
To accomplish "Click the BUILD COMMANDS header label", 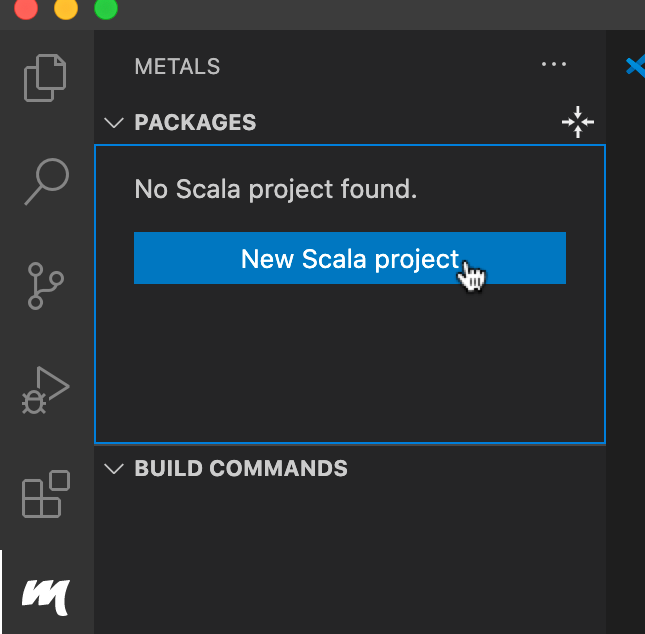I will [241, 468].
